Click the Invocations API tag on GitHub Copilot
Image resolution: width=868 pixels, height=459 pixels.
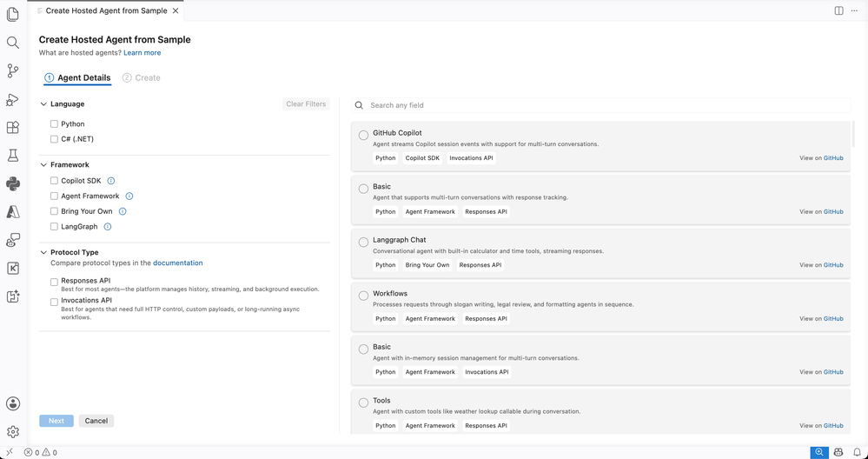[x=471, y=158]
